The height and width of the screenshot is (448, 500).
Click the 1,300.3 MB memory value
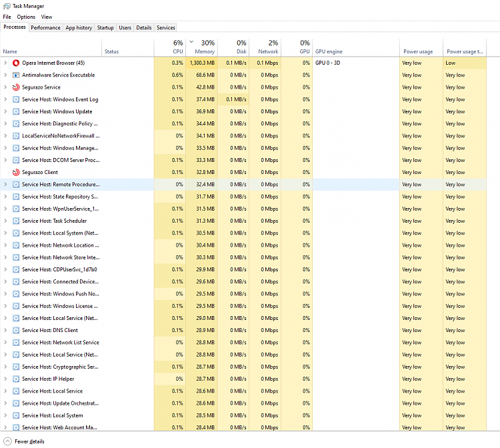(202, 63)
